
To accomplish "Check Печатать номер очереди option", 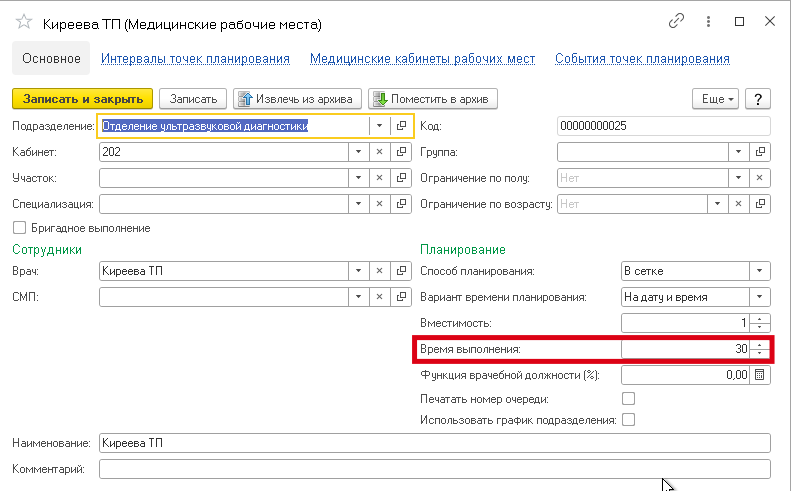I will pos(629,399).
